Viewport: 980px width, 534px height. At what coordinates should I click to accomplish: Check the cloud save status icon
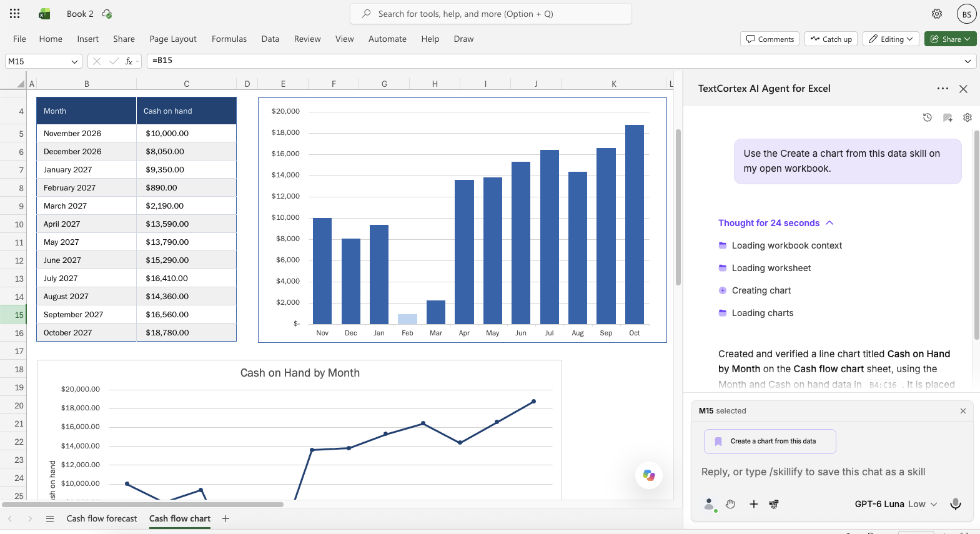107,14
